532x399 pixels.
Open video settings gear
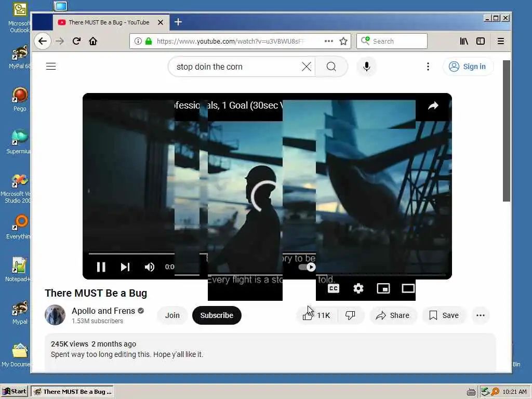[358, 288]
